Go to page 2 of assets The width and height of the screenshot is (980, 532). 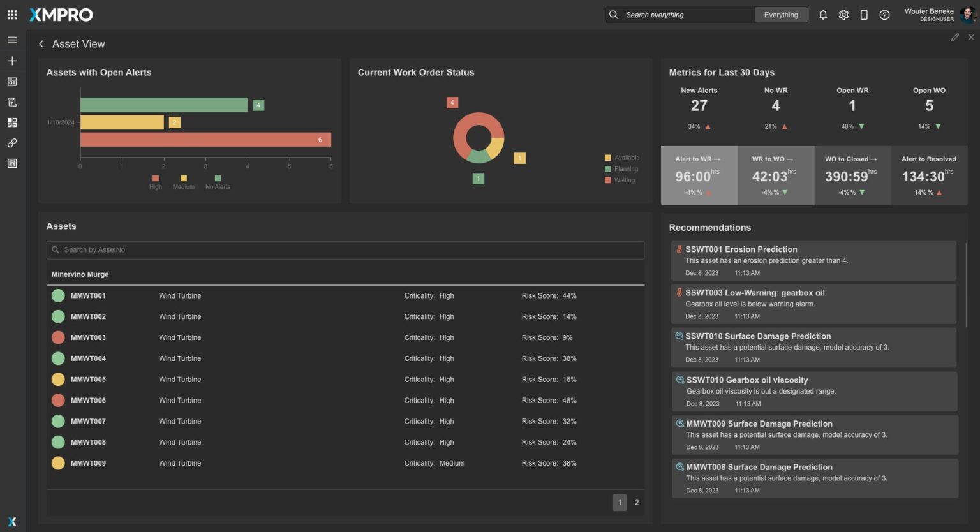[637, 503]
